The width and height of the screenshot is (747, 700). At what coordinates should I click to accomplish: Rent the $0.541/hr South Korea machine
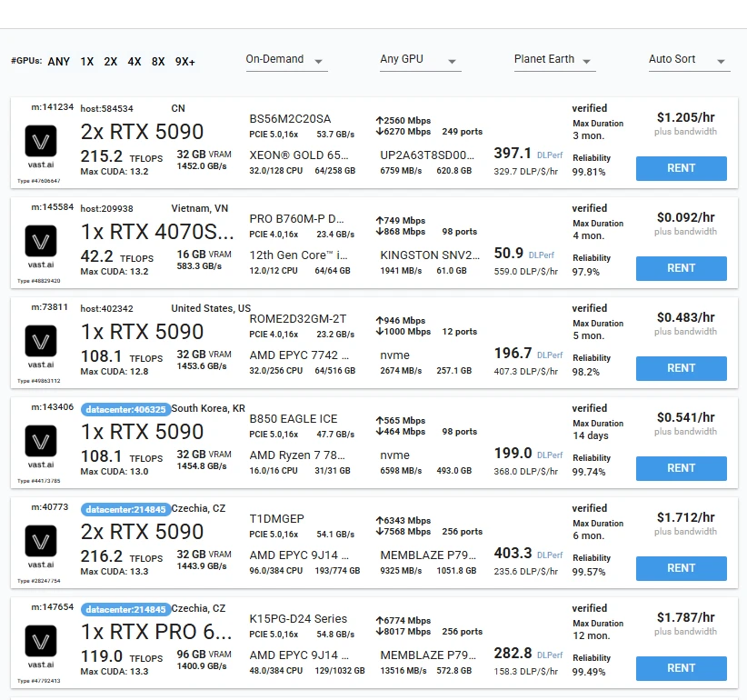682,468
